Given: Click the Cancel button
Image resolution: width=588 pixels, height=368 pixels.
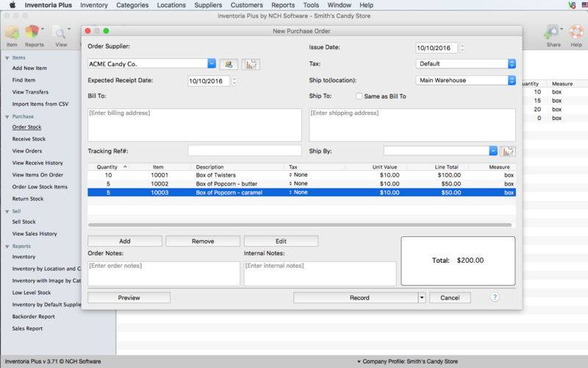Looking at the screenshot, I should (450, 298).
